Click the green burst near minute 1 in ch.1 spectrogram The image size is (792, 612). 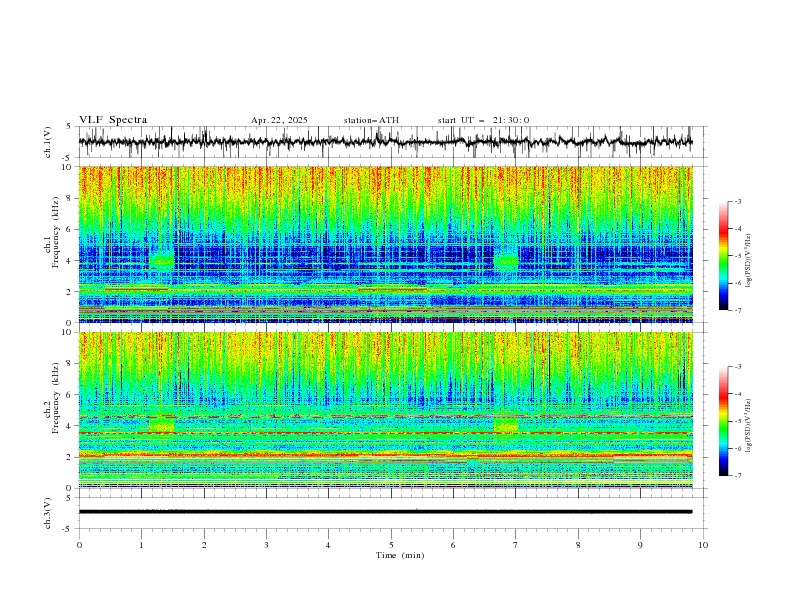point(162,261)
